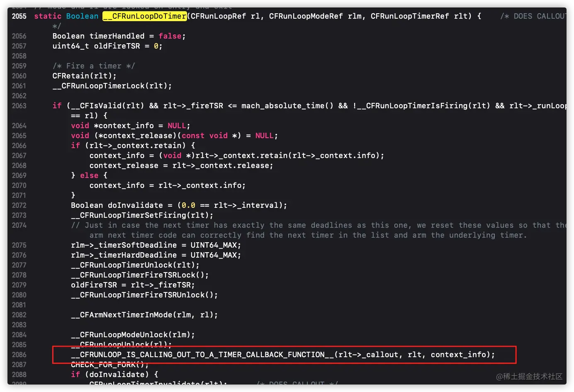Click the 'context_info = (void *)rlt->_context.retain' line
574x392 pixels.
pos(236,156)
